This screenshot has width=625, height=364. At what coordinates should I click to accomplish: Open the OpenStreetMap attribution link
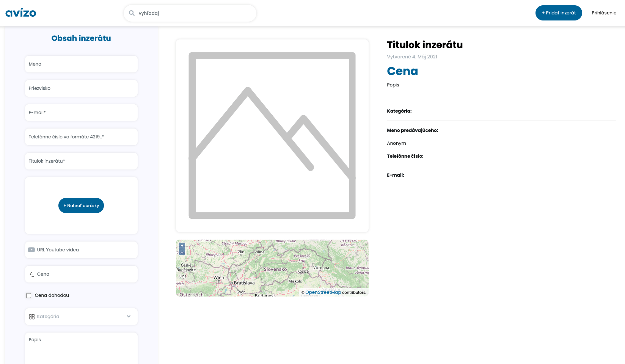tap(323, 292)
